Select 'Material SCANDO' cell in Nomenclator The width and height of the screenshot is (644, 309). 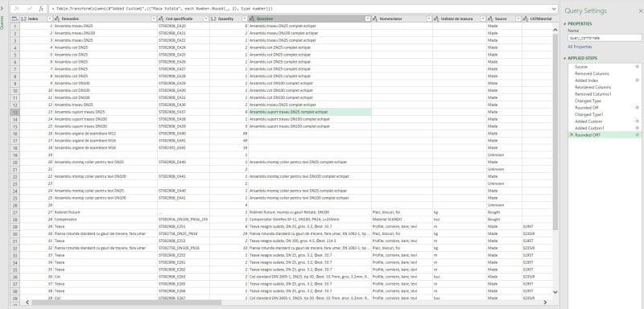(x=402, y=220)
